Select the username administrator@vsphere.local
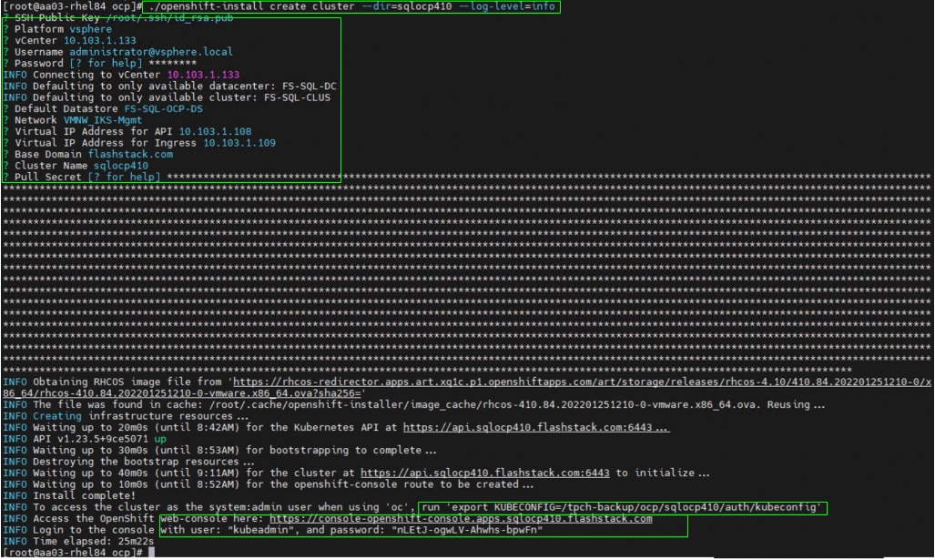935x560 pixels. click(x=151, y=52)
